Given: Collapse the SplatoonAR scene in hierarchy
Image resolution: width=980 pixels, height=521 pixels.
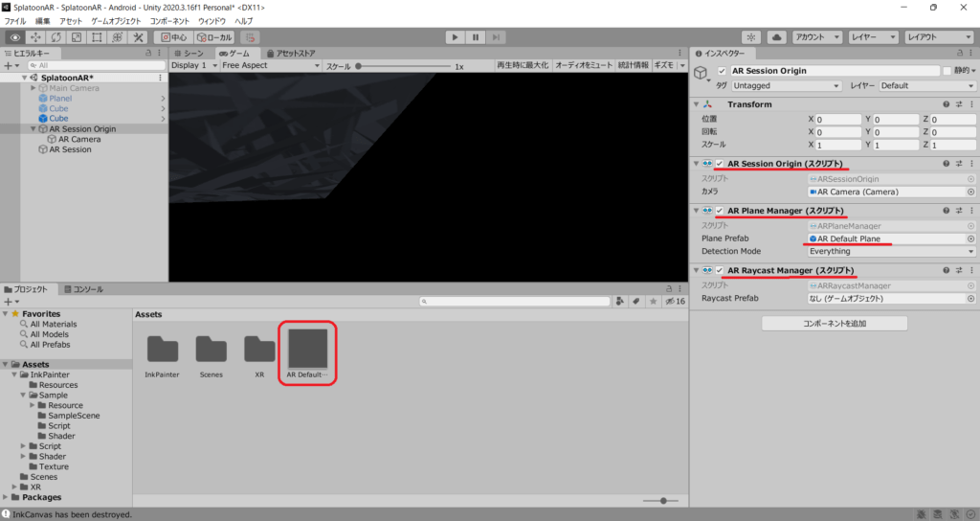Looking at the screenshot, I should coord(24,78).
